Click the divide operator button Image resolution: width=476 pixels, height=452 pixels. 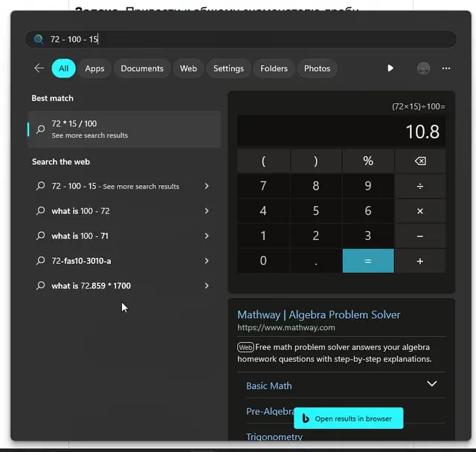tap(420, 186)
